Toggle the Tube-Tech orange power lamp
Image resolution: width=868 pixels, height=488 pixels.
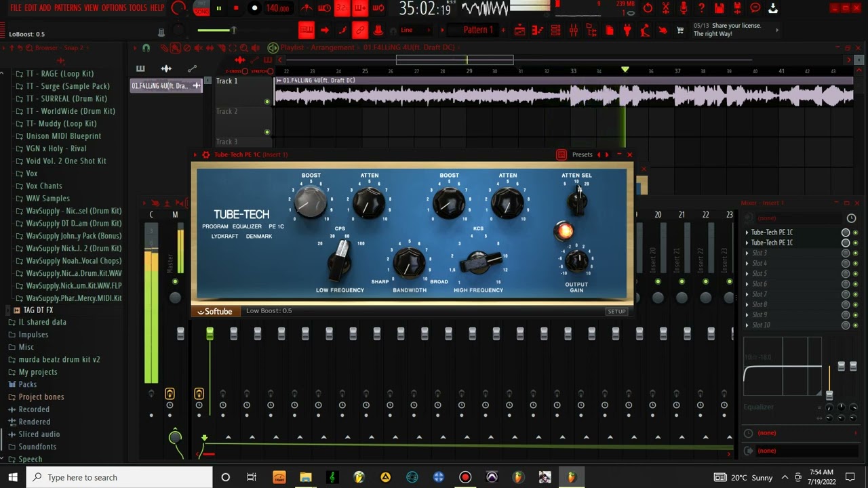coord(564,232)
